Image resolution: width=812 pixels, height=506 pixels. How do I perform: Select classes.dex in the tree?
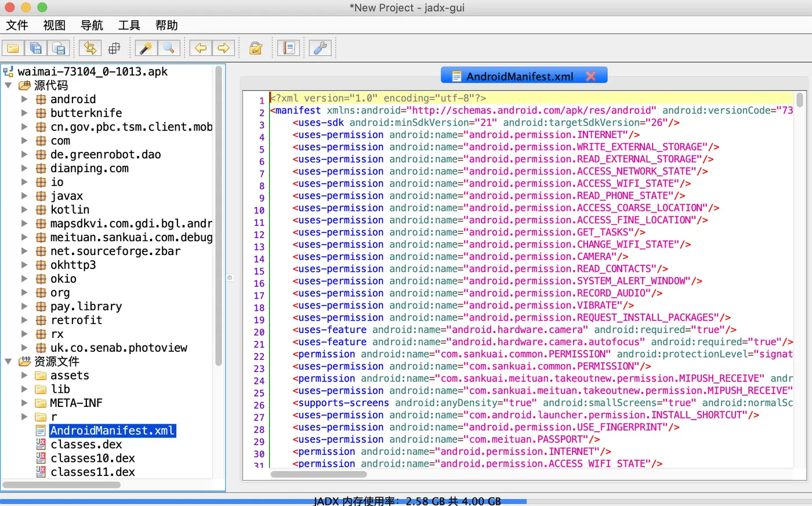point(86,445)
